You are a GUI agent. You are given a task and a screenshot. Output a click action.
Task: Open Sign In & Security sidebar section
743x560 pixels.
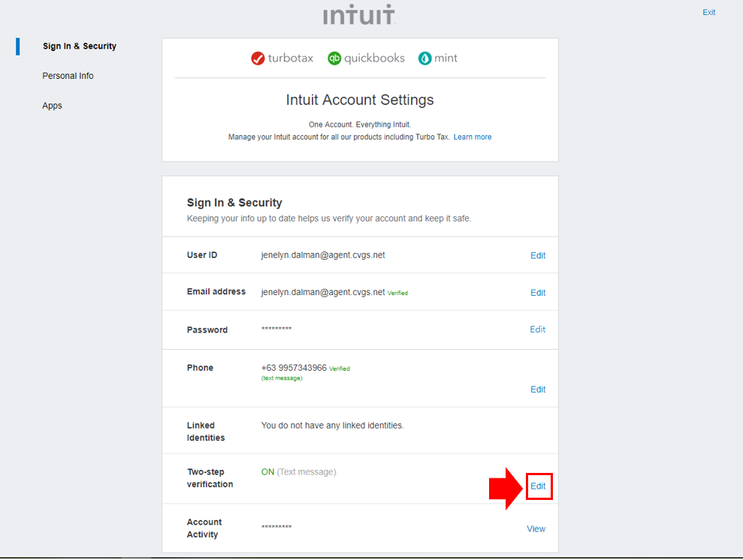point(79,46)
